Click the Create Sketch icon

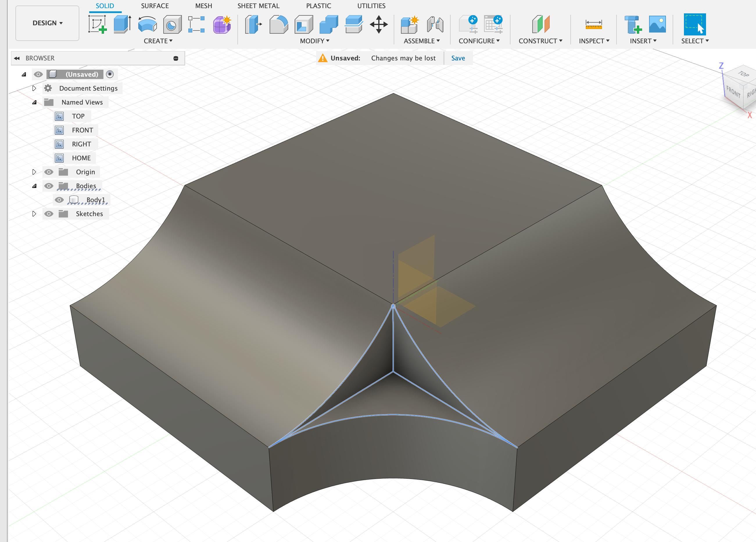[x=97, y=24]
